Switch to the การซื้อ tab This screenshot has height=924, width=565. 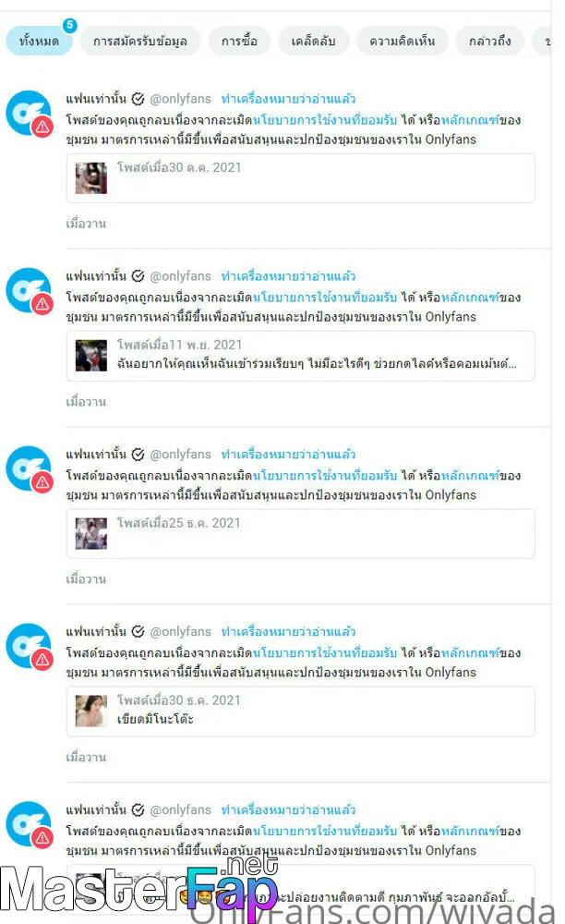(x=239, y=42)
